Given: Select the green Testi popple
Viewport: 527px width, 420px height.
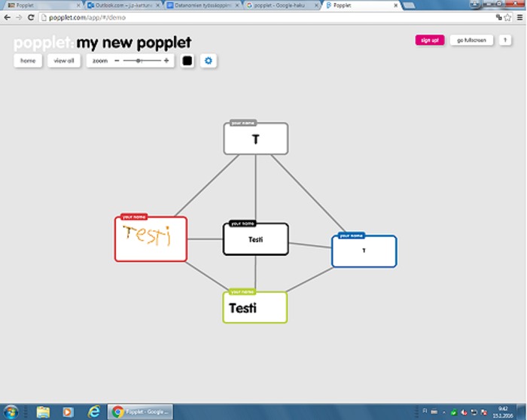Looking at the screenshot, I should point(255,309).
